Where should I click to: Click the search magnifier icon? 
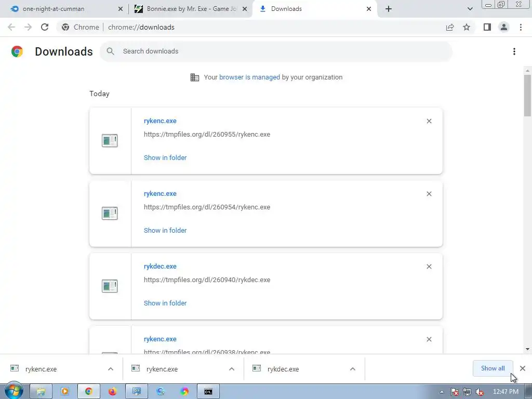point(110,51)
